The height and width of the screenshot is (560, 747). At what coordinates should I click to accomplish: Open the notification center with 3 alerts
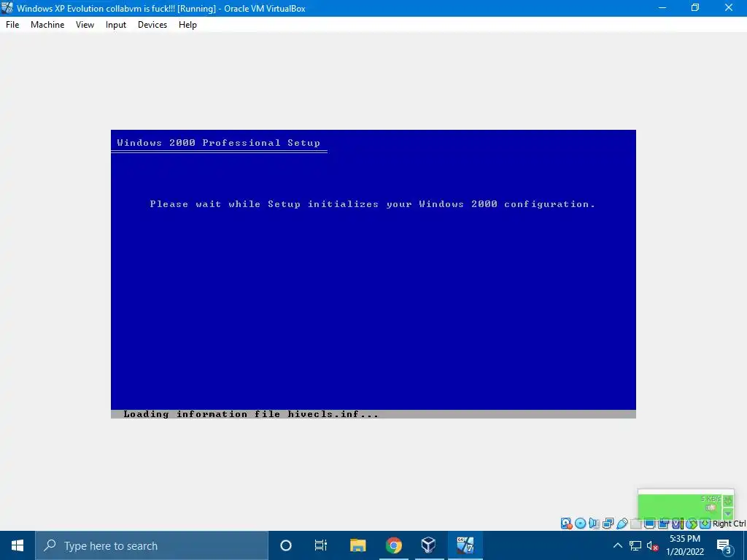pos(724,546)
